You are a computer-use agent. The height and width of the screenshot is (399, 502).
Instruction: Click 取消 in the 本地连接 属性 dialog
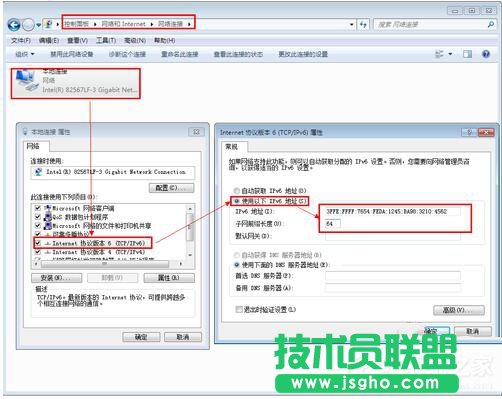183,337
